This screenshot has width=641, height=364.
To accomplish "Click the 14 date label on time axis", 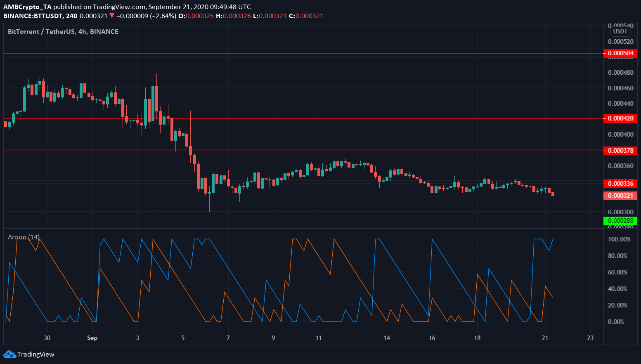I will 387,338.
